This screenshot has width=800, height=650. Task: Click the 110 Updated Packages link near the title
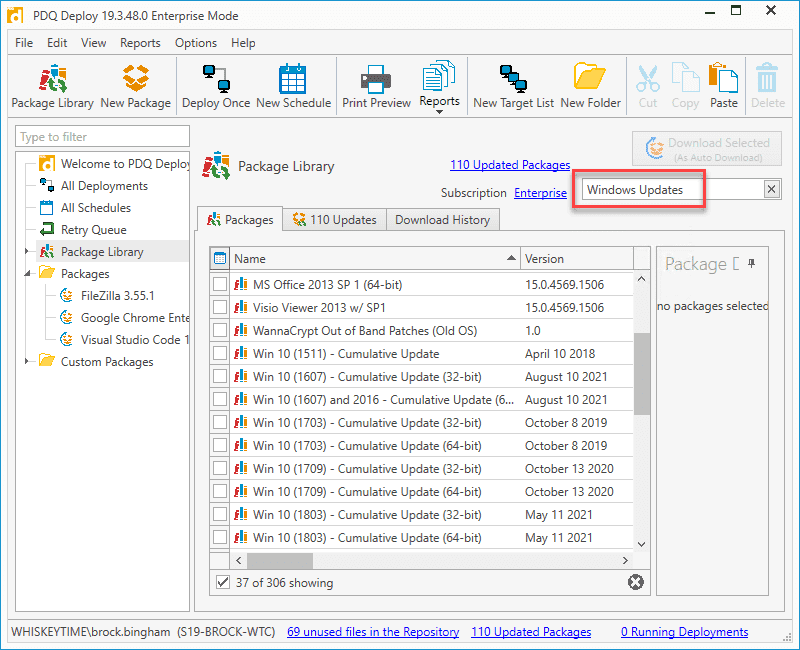(x=510, y=165)
